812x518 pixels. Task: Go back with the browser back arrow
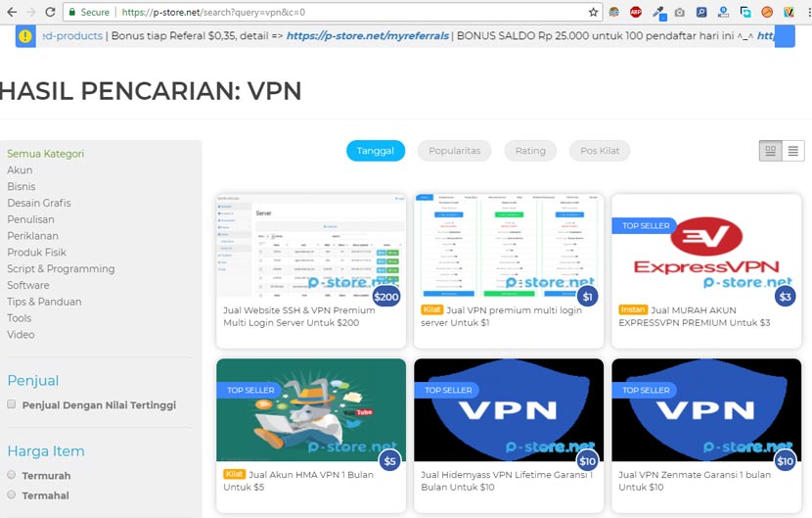(x=12, y=12)
